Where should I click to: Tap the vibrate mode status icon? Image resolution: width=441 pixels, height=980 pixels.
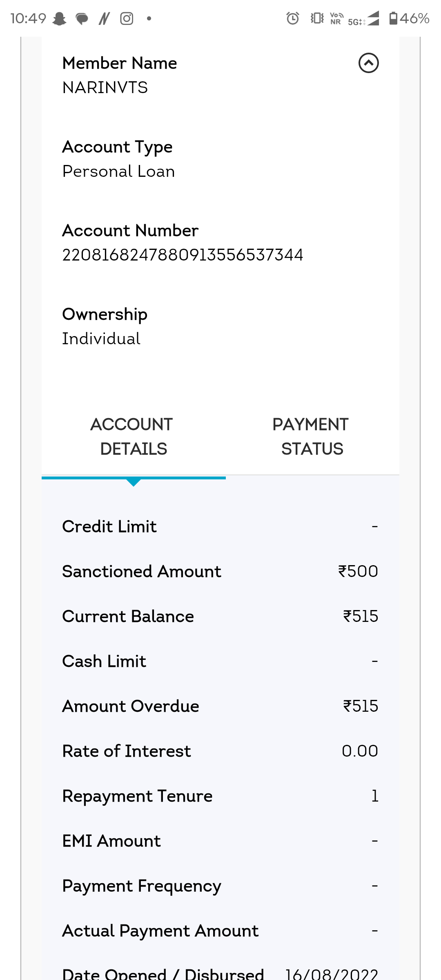(x=317, y=18)
